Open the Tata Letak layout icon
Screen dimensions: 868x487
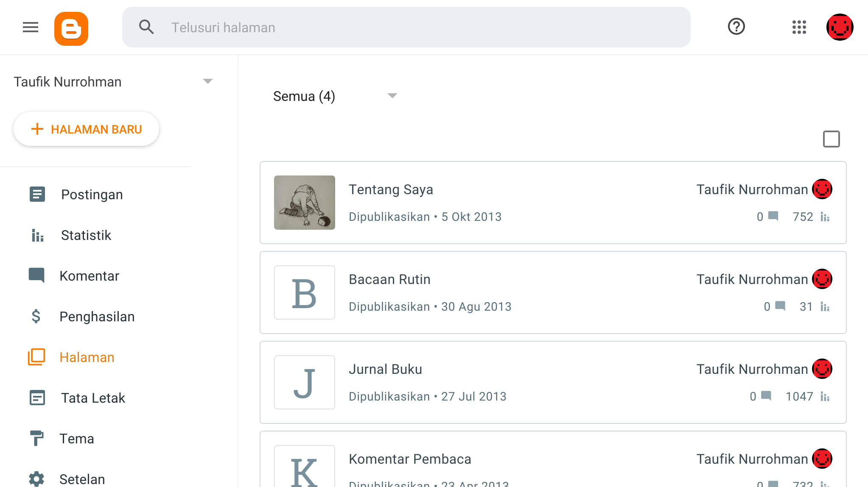click(37, 398)
